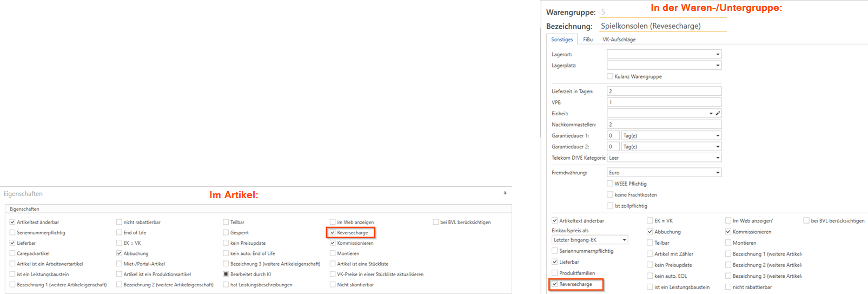Screen dimensions: 868x294
Task: Open the VK-Aufschläge tab
Action: coord(619,40)
